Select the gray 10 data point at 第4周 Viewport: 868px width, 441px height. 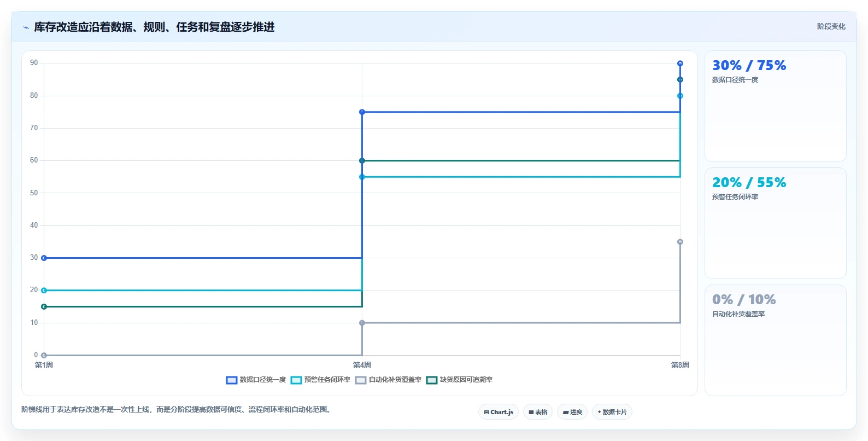coord(362,323)
